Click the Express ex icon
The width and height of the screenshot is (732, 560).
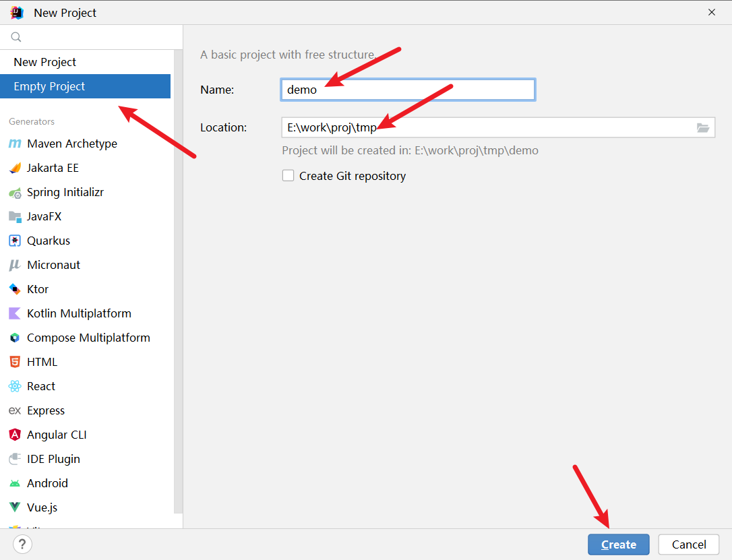15,410
